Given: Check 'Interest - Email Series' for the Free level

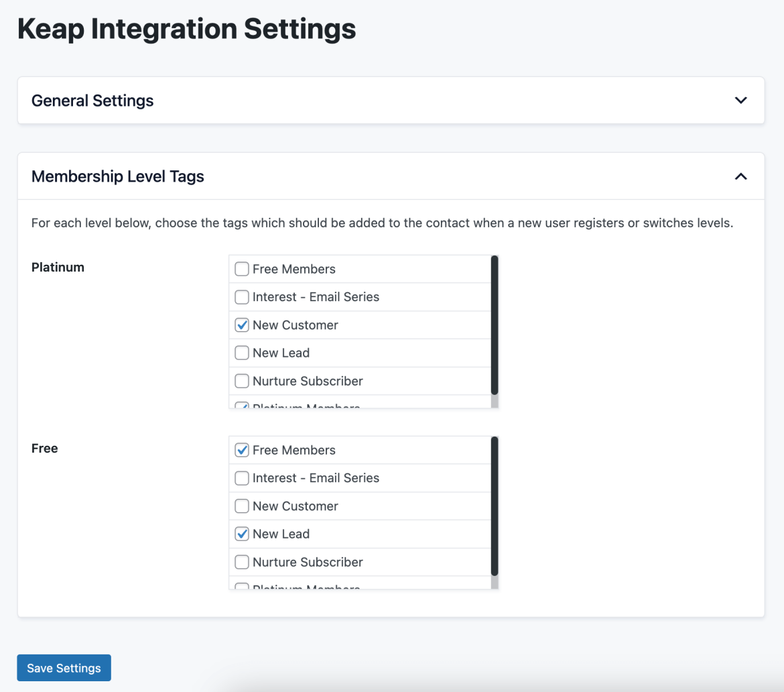Looking at the screenshot, I should coord(242,477).
